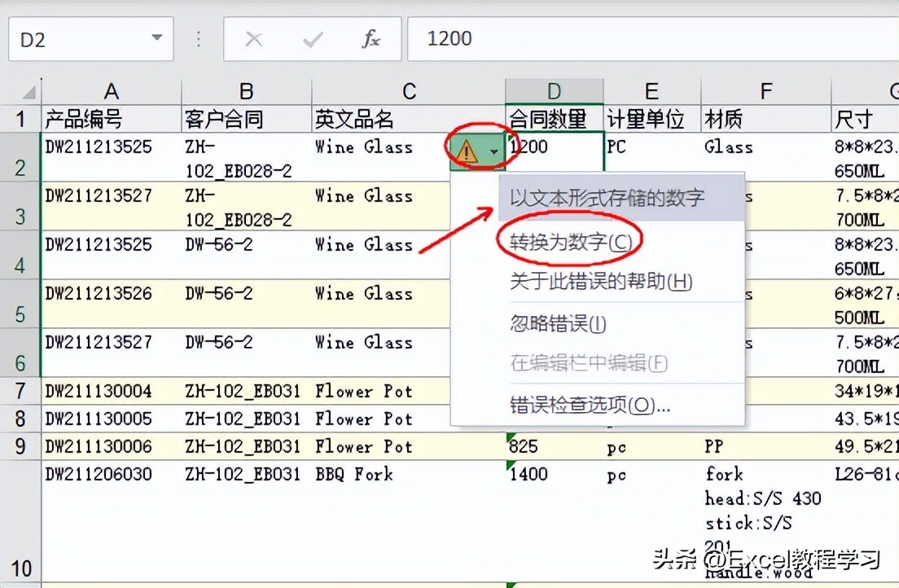This screenshot has height=588, width=899.
Task: Select row 3 header
Action: pos(20,207)
